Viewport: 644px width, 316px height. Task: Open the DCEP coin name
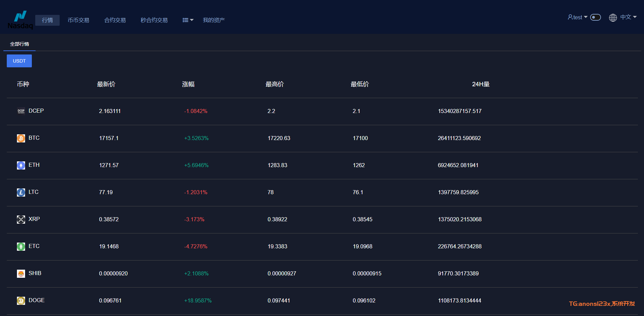tap(36, 111)
